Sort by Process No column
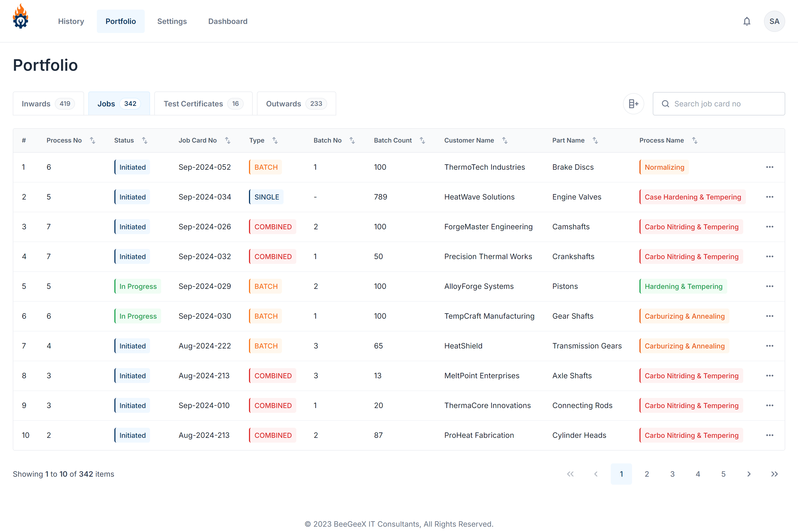The height and width of the screenshot is (532, 798). coord(93,140)
